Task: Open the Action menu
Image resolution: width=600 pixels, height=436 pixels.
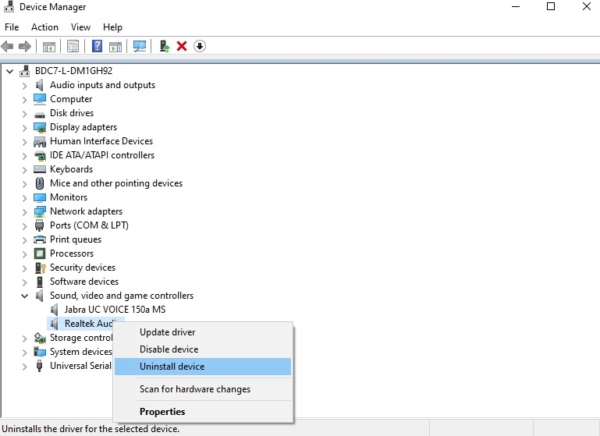Action: (45, 27)
